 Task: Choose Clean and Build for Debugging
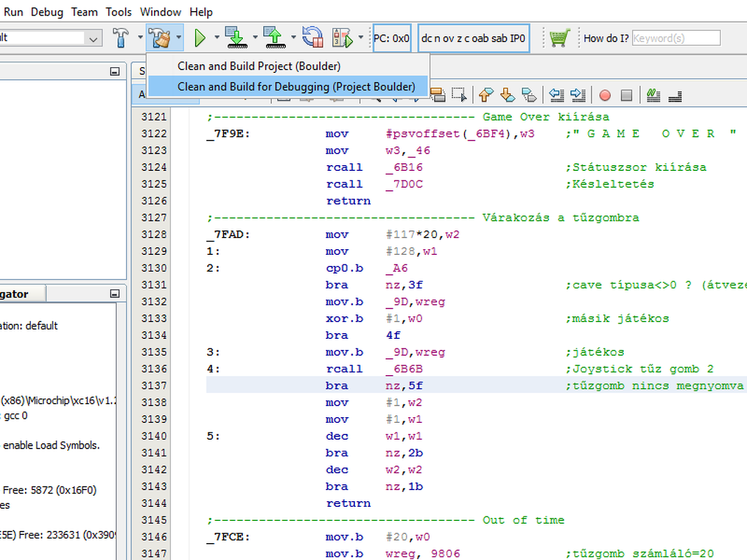296,87
